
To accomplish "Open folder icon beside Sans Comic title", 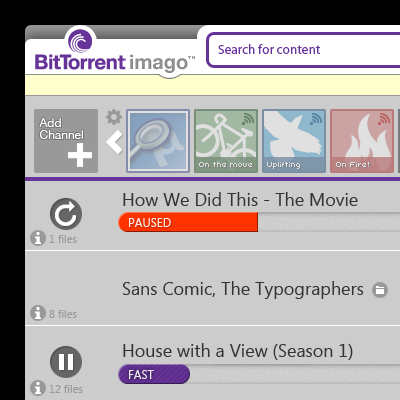I will 380,290.
